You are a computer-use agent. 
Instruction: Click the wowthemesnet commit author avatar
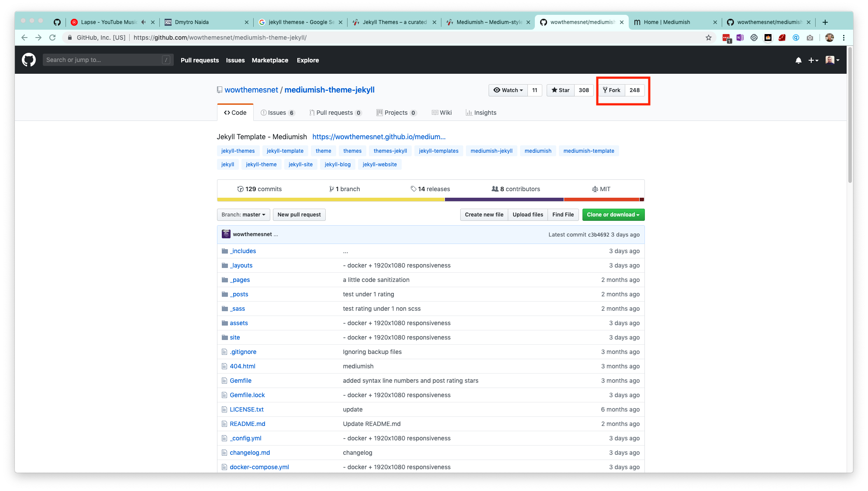coord(226,234)
